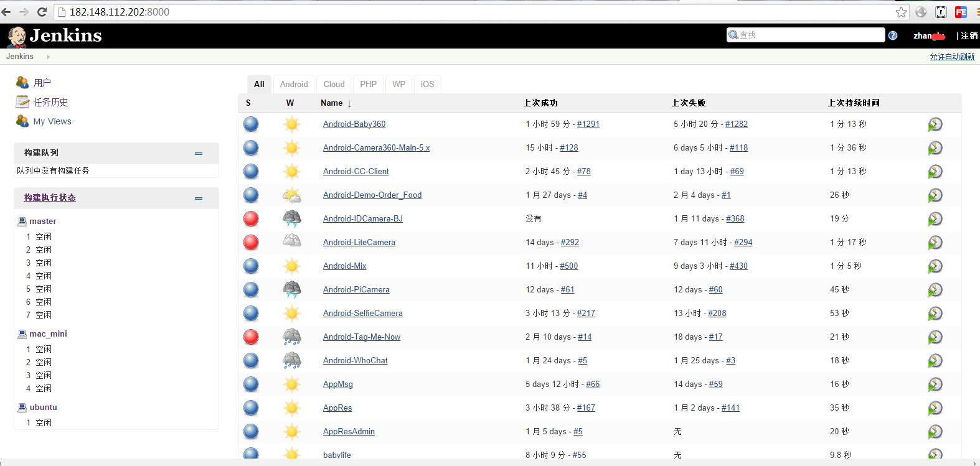Click the 允许自动刷新 link
Screen dimensions: 980x466
[952, 57]
